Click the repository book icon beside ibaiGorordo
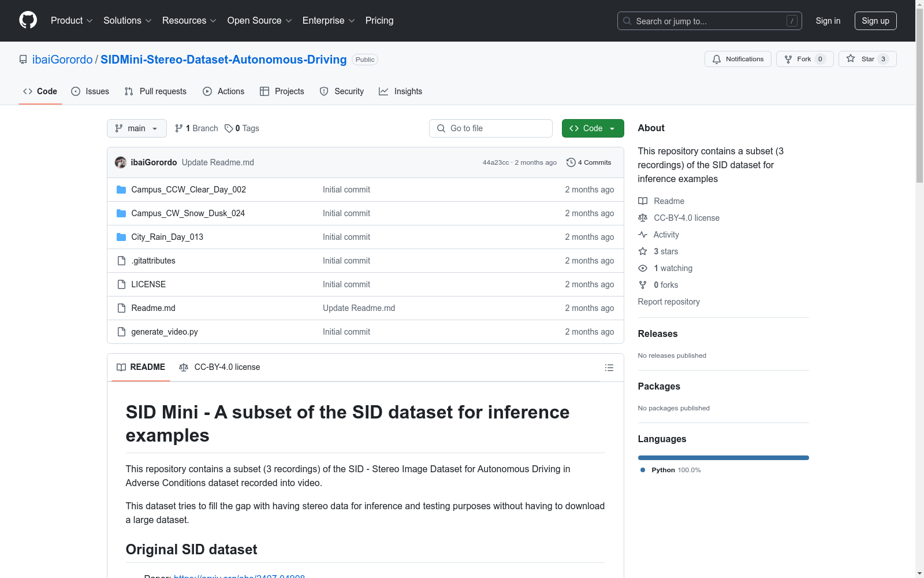This screenshot has width=924, height=578. click(x=23, y=60)
